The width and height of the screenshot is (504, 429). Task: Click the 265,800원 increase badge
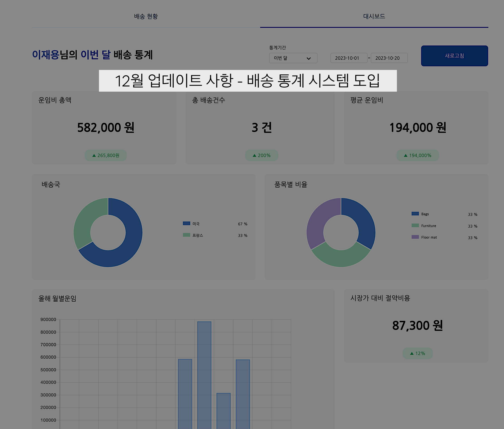click(x=106, y=155)
